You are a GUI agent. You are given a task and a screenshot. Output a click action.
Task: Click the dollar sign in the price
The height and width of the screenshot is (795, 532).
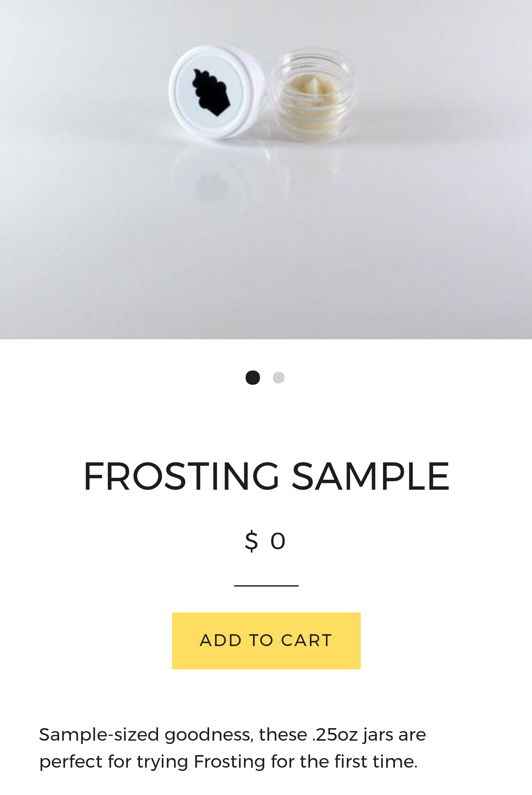click(251, 541)
